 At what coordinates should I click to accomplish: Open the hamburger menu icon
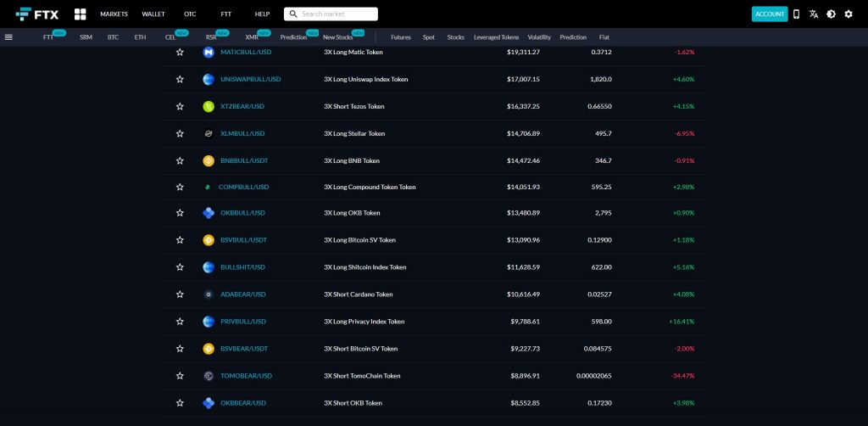point(8,37)
